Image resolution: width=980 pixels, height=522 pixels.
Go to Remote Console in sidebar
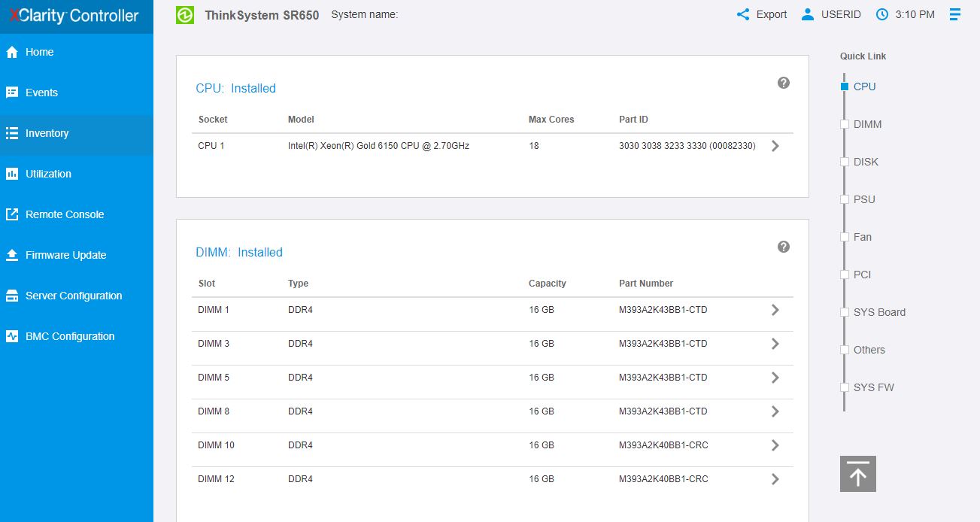click(x=65, y=214)
